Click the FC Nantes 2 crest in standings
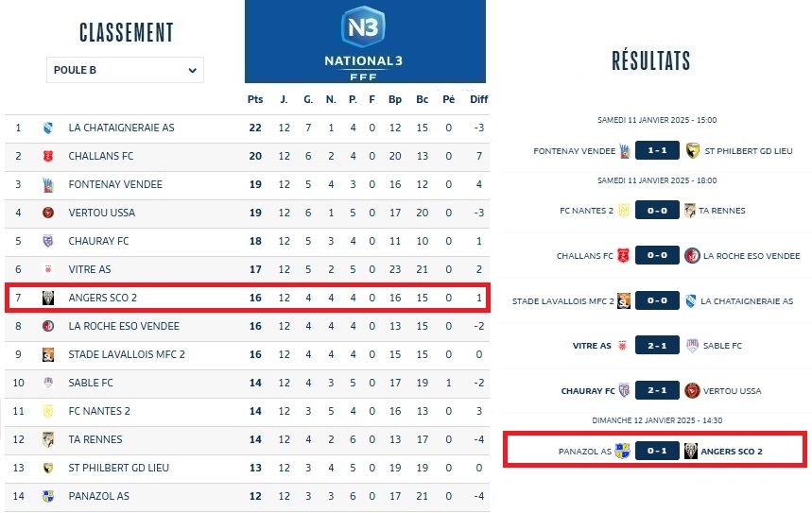Screen dimensions: 812x513 pos(47,411)
